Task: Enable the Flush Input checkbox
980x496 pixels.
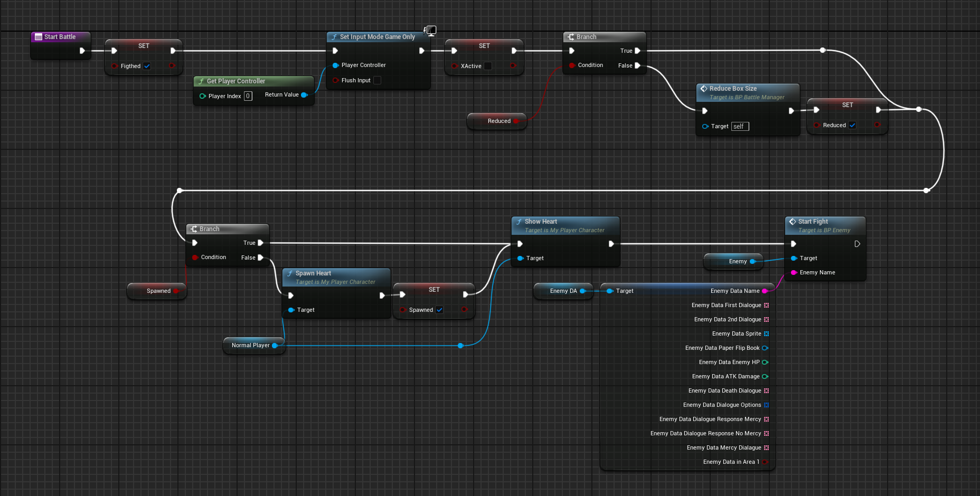Action: click(x=377, y=80)
